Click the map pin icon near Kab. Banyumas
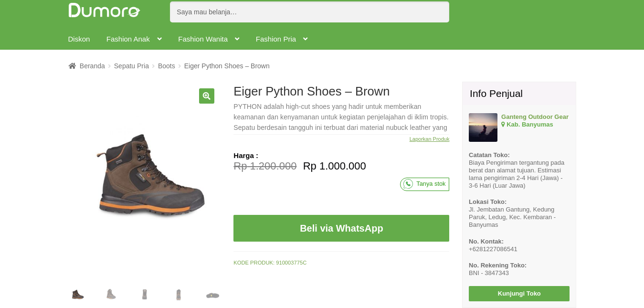Image resolution: width=644 pixels, height=308 pixels. (x=503, y=124)
